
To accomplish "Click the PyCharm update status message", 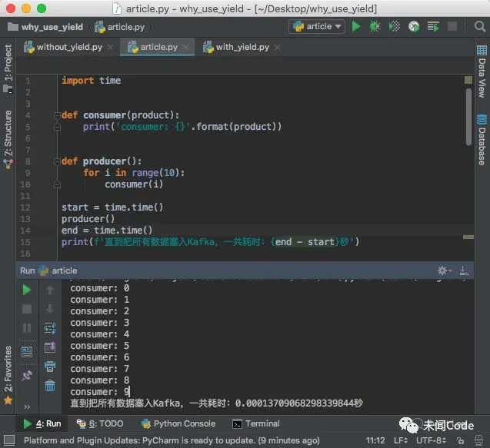I will pos(172,440).
